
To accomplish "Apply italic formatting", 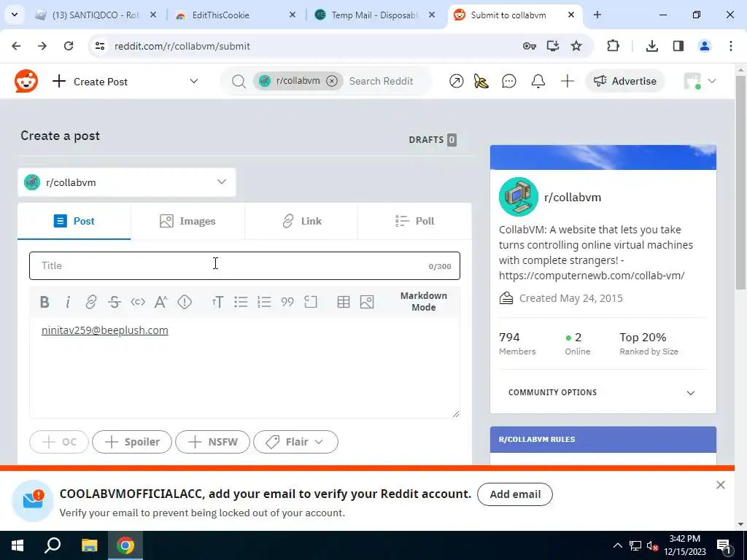I will 68,302.
